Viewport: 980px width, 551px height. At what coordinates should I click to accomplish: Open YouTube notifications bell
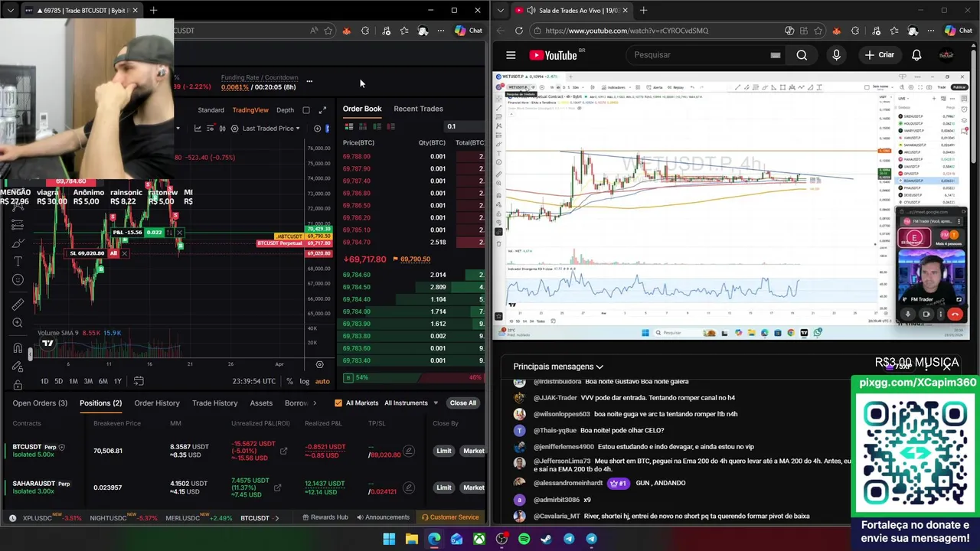(916, 55)
